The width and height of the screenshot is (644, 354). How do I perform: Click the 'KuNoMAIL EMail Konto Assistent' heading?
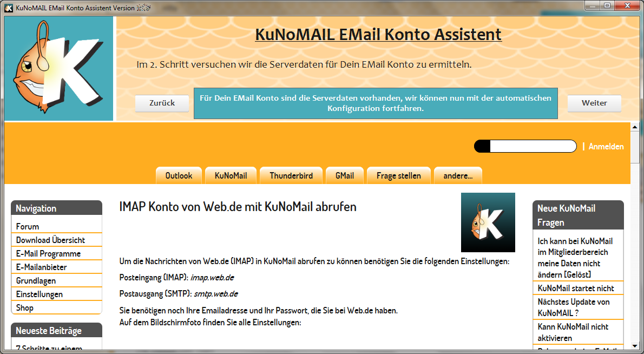pos(378,35)
